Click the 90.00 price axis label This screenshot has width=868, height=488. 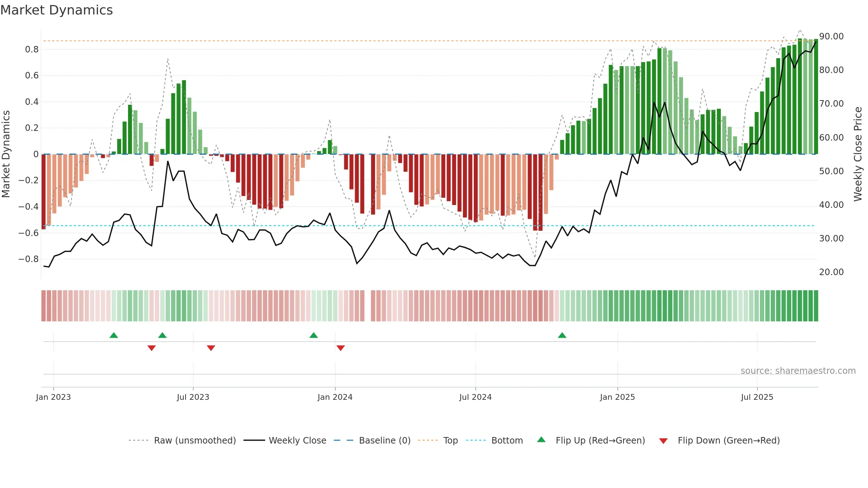tap(831, 36)
